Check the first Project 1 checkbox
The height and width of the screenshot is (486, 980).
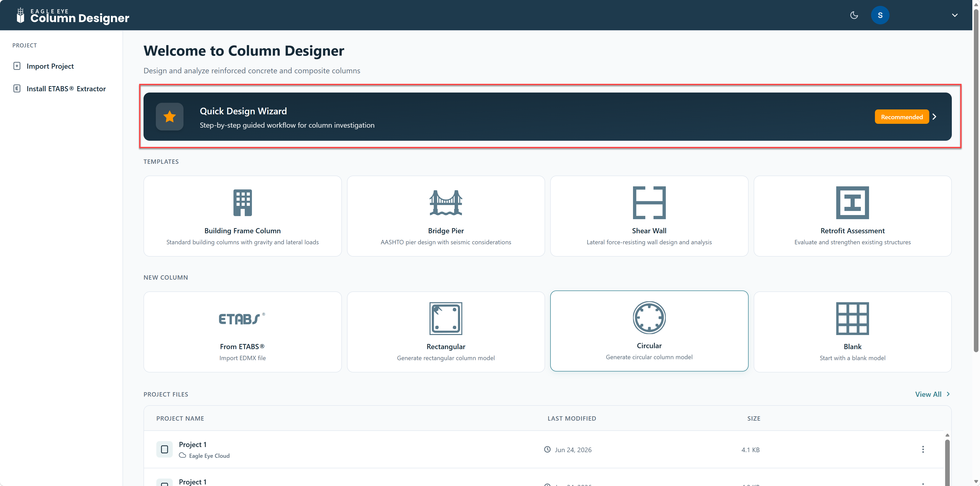(x=164, y=449)
